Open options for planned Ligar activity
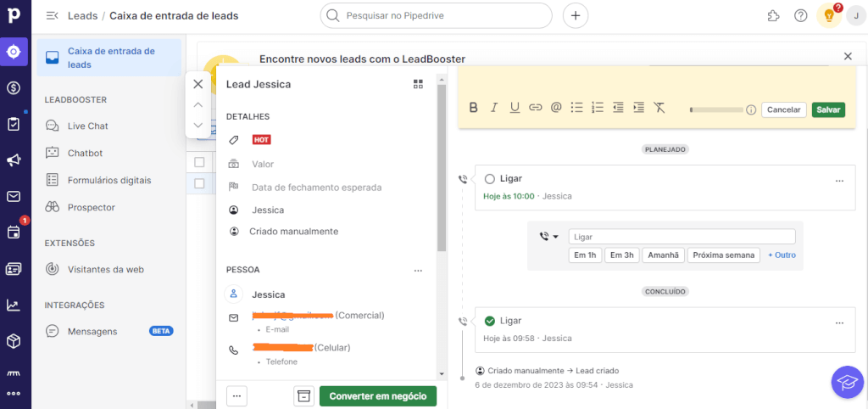This screenshot has width=868, height=409. tap(840, 181)
